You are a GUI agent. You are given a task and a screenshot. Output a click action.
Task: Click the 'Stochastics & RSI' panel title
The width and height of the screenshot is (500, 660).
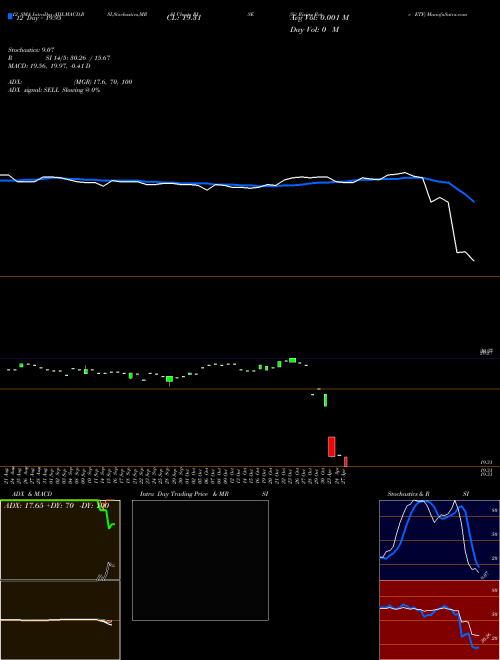[428, 494]
